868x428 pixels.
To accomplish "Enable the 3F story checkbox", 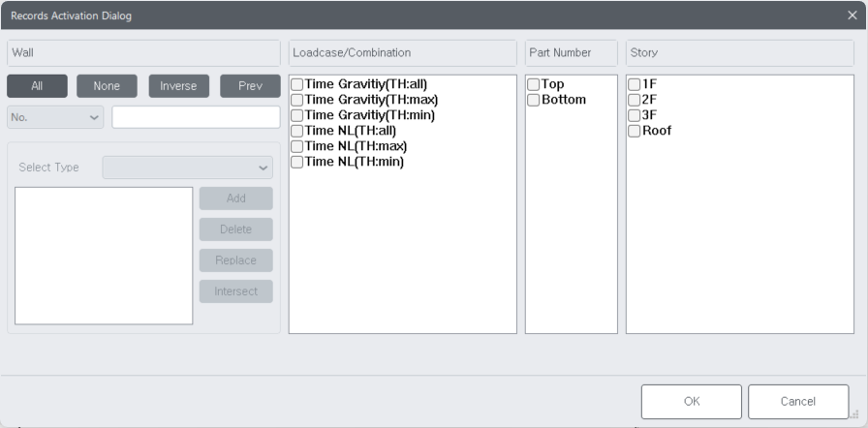I will tap(635, 115).
